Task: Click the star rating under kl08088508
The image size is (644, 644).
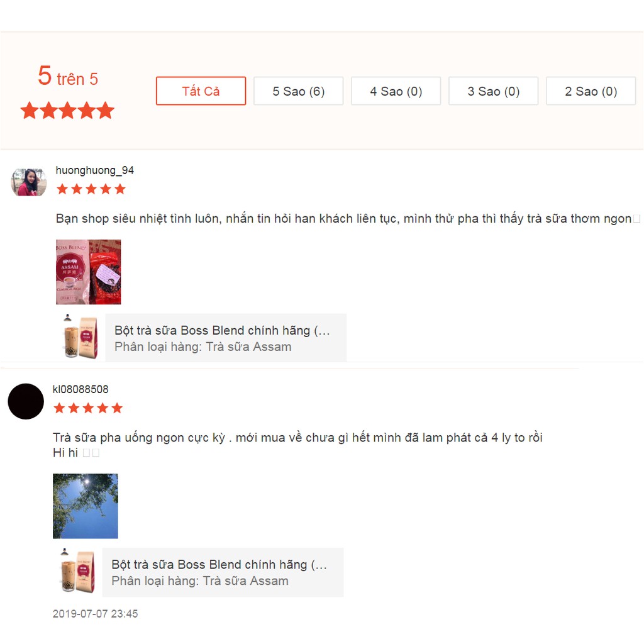Action: tap(88, 408)
